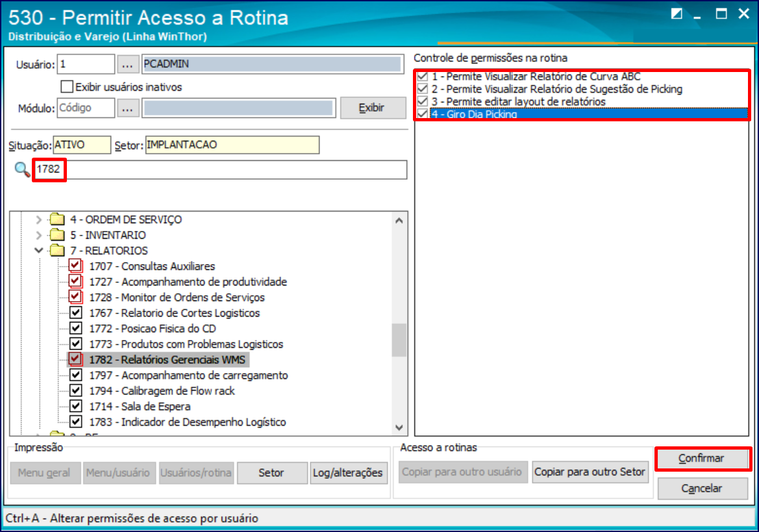Toggle checkbox for 1728 - Monitor de Ordens de Serviços
759x532 pixels.
[75, 297]
